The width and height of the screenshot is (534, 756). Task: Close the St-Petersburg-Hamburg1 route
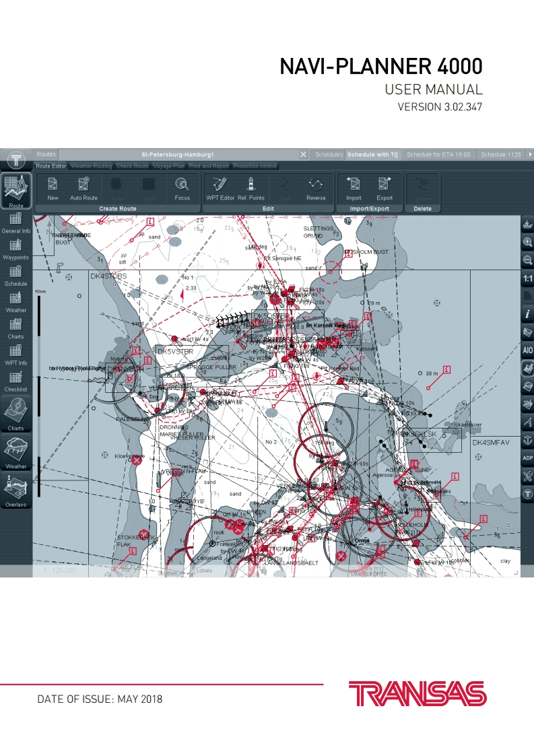point(303,154)
